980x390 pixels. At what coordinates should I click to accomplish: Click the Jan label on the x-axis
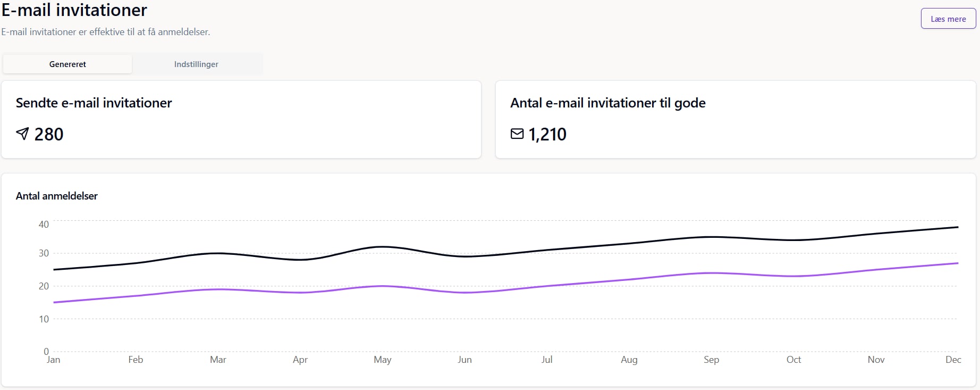pyautogui.click(x=53, y=360)
